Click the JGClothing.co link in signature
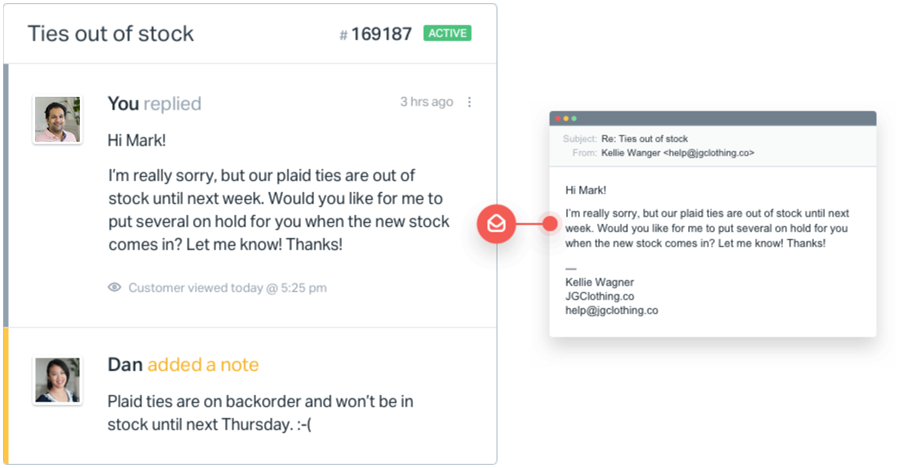The width and height of the screenshot is (900, 468). [599, 296]
